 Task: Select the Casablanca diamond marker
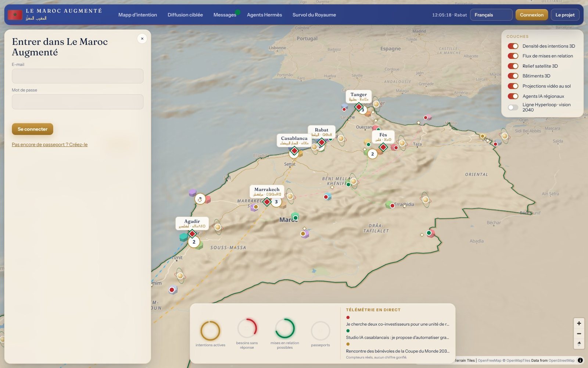294,151
